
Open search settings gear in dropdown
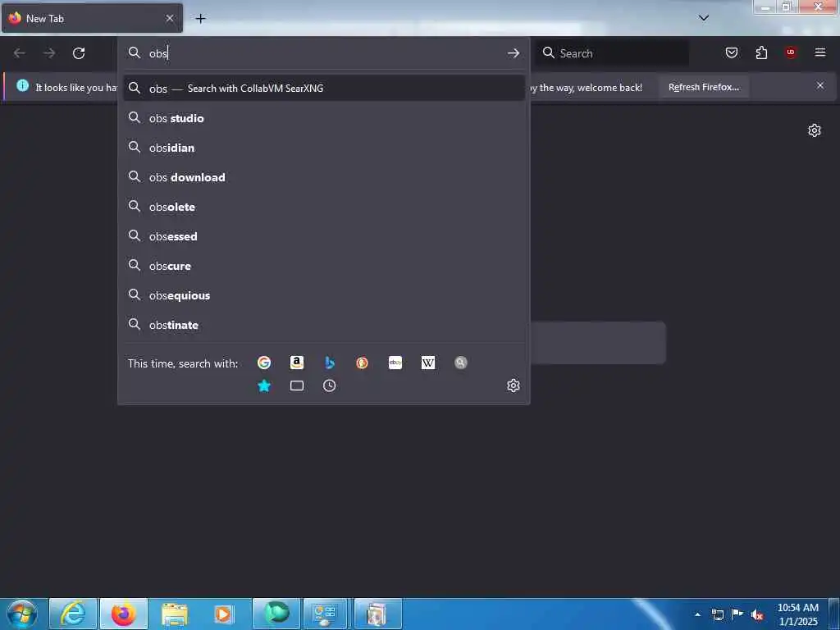tap(514, 386)
